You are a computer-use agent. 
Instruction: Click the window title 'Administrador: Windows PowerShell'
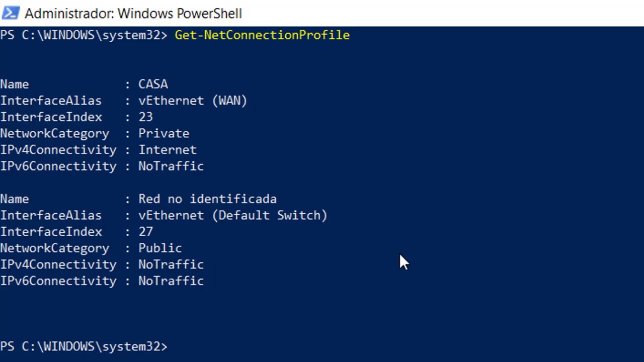point(133,14)
